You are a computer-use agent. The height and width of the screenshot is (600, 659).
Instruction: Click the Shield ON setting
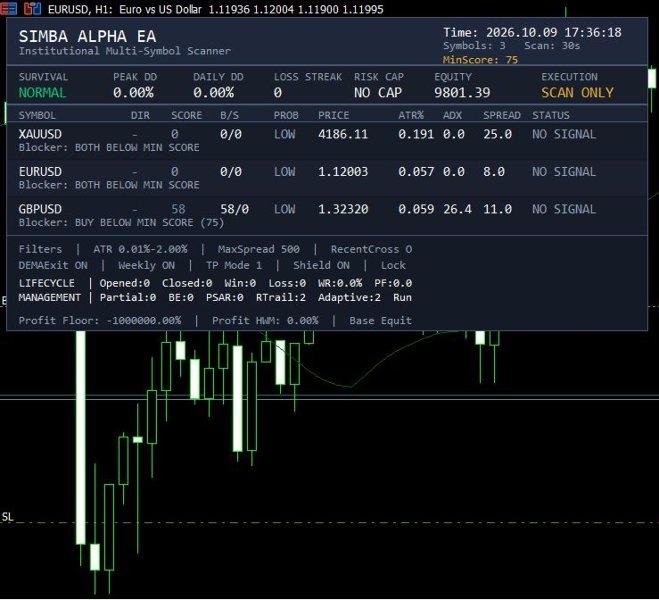[x=321, y=266]
